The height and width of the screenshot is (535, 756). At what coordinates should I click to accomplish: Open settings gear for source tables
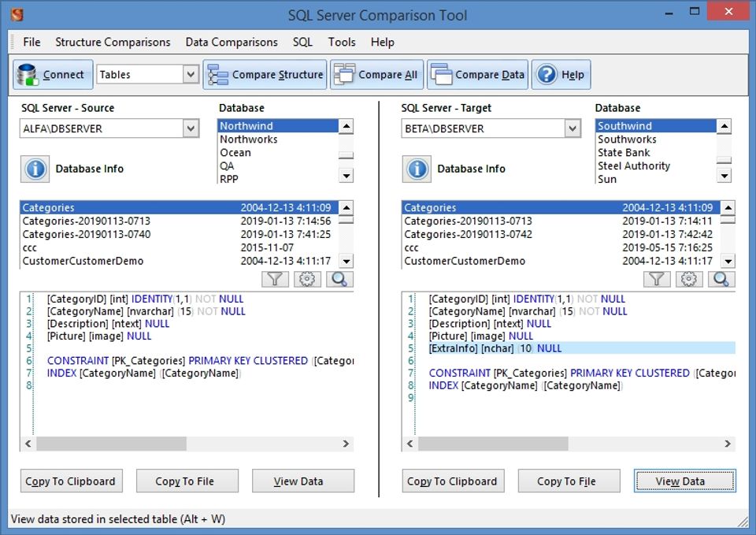coord(307,279)
